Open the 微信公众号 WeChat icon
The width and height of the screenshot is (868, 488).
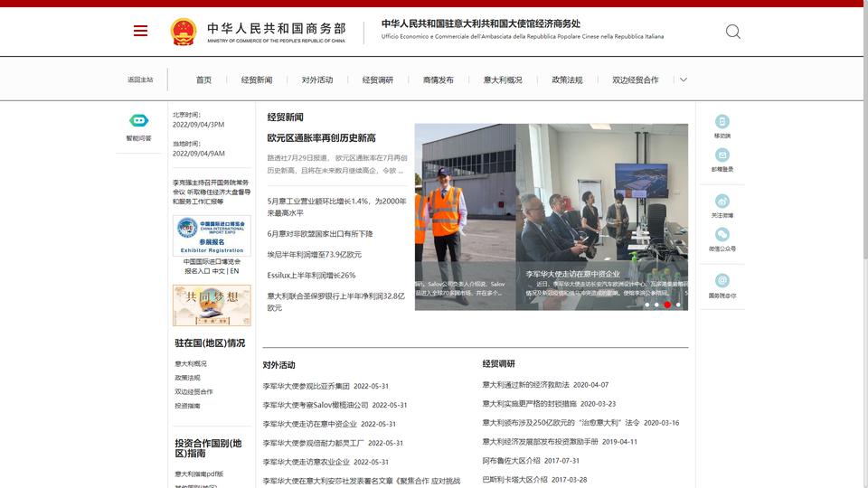click(722, 235)
